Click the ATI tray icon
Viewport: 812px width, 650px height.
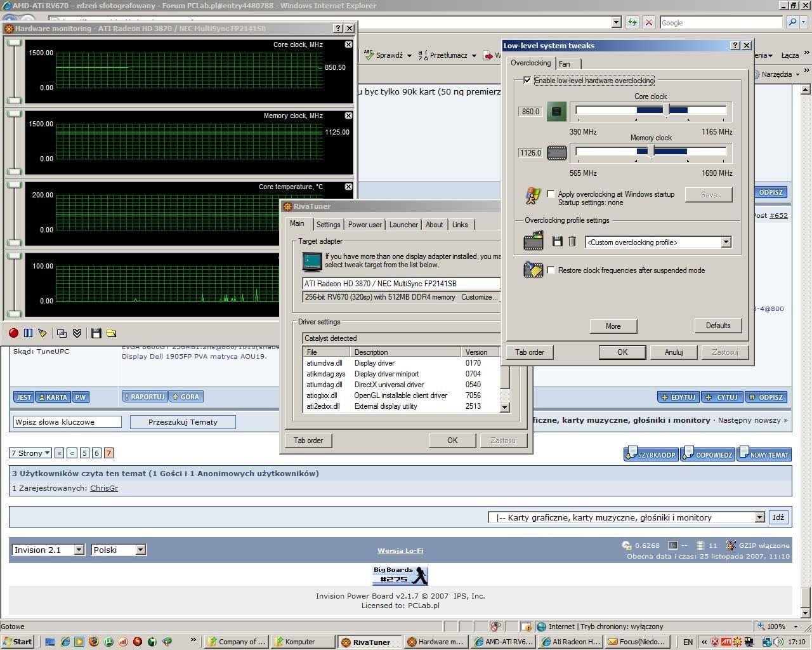point(726,642)
